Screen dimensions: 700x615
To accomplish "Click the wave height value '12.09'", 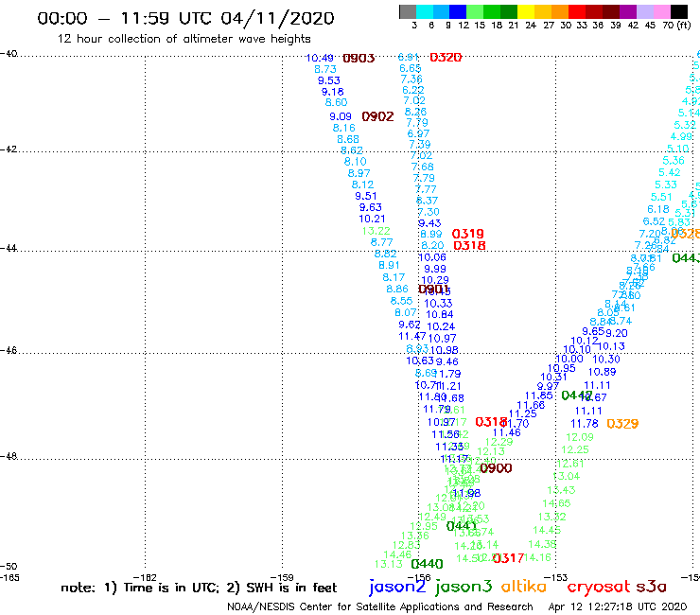I will coord(580,437).
